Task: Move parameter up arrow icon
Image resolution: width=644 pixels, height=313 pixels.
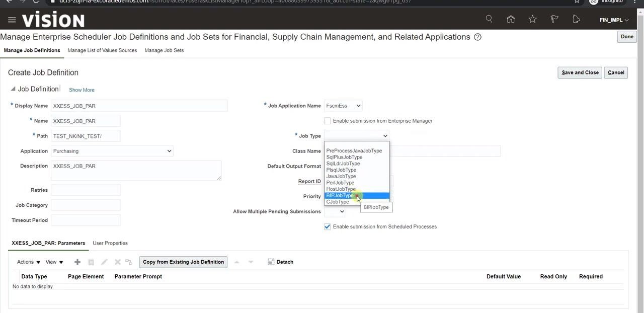Action: (x=236, y=262)
